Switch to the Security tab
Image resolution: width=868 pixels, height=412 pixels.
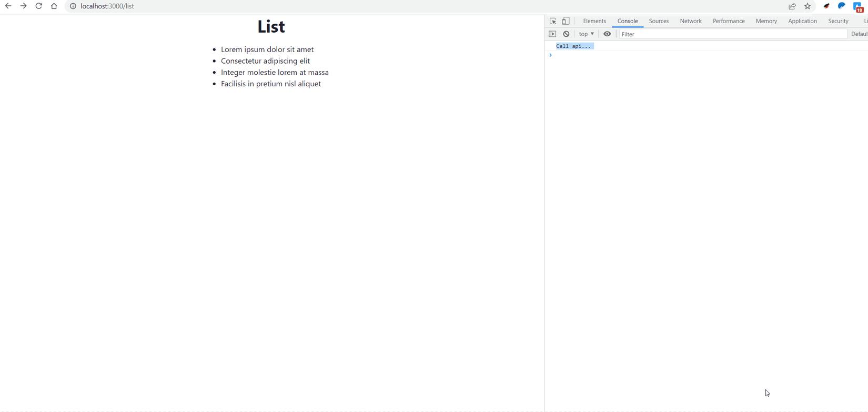(838, 21)
